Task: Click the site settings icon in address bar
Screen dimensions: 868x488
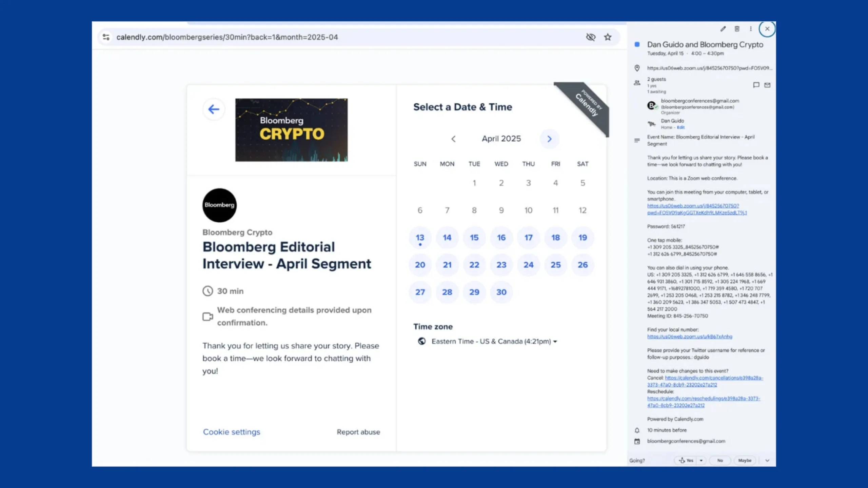Action: click(x=106, y=37)
